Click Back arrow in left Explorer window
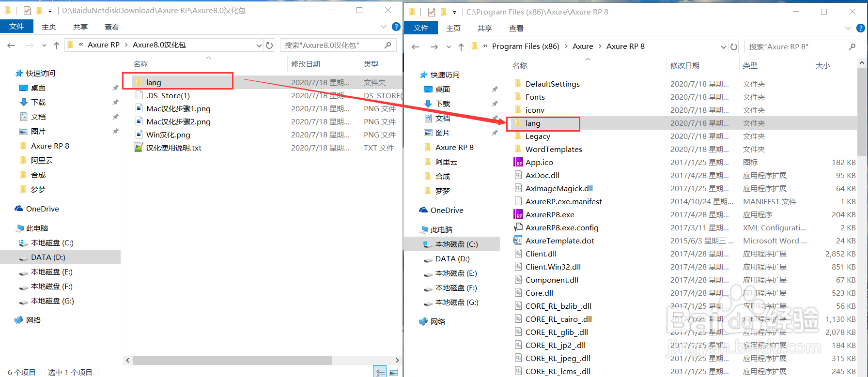 (11, 45)
